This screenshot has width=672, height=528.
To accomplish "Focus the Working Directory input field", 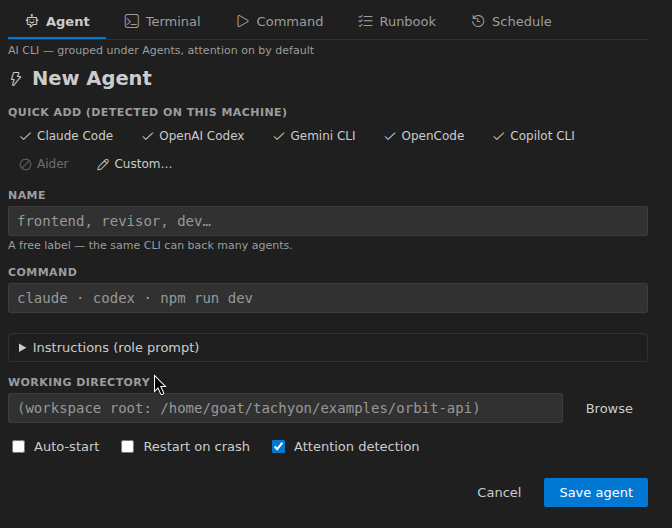I will tap(285, 408).
